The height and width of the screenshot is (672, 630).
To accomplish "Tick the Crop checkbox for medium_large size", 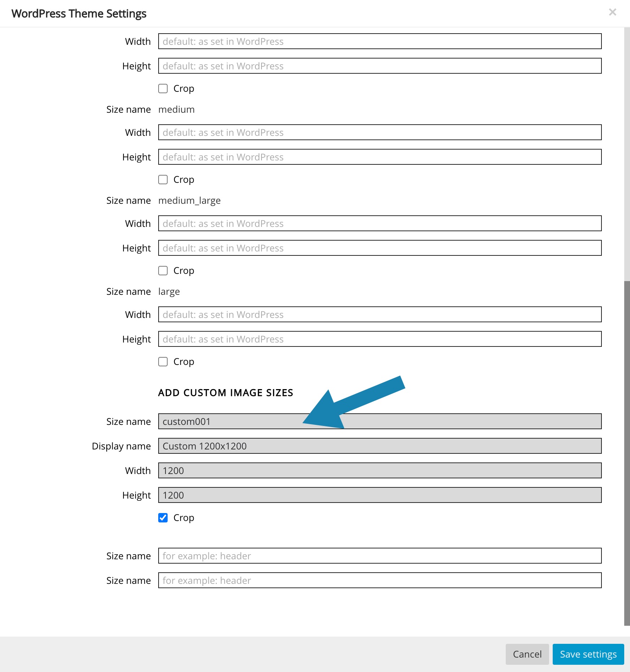I will (163, 271).
